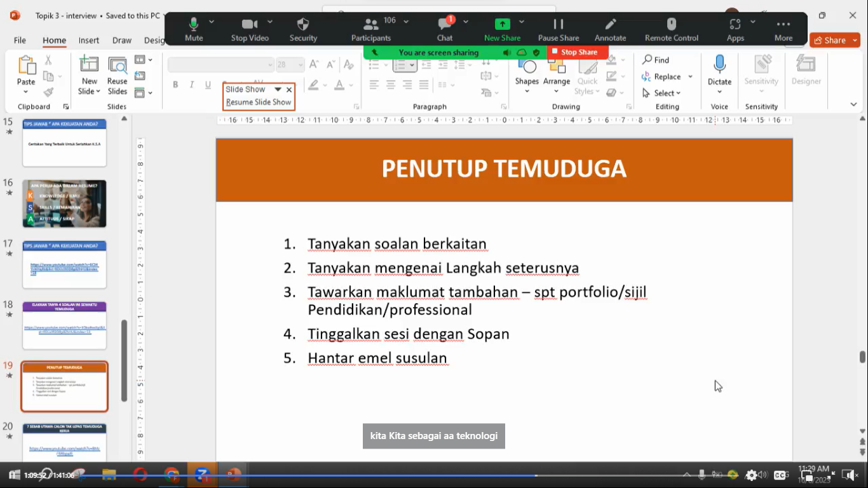Open the Arrange dropdown
Screen dimensions: 868x488
click(x=557, y=76)
